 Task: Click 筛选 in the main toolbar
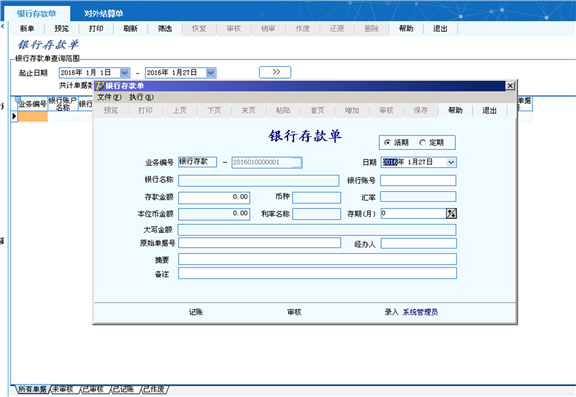click(x=165, y=29)
